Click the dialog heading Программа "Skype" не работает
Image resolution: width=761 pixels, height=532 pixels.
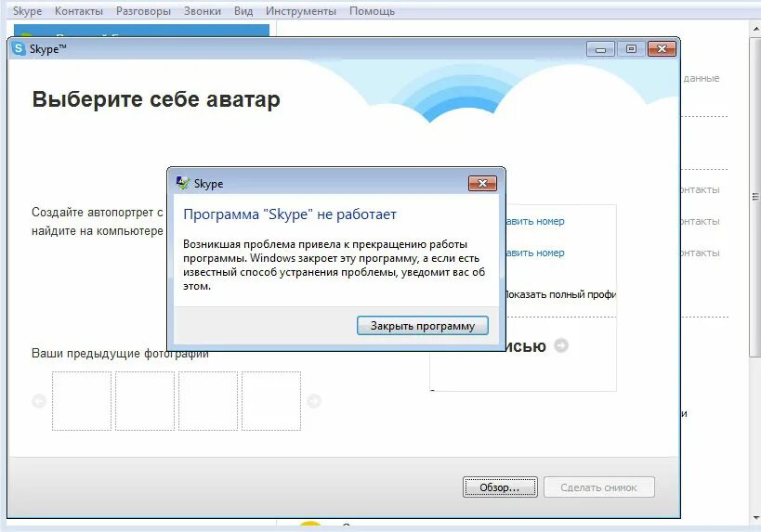[290, 214]
